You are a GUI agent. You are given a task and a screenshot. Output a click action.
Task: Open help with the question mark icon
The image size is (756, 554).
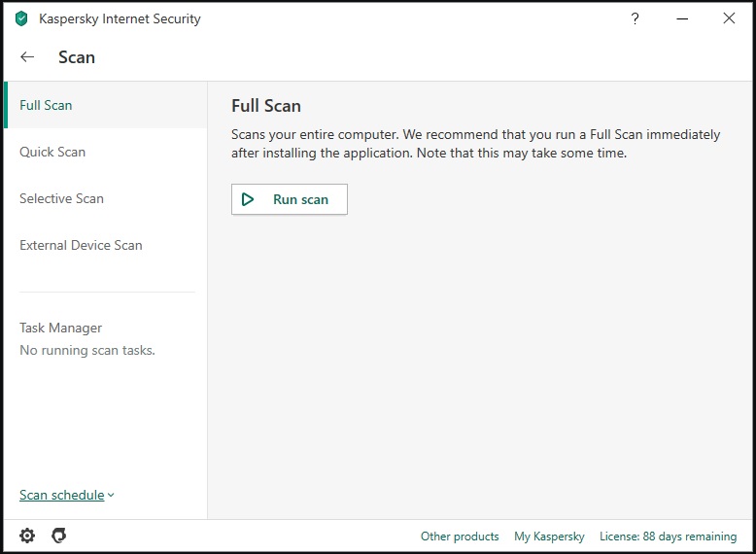point(635,18)
